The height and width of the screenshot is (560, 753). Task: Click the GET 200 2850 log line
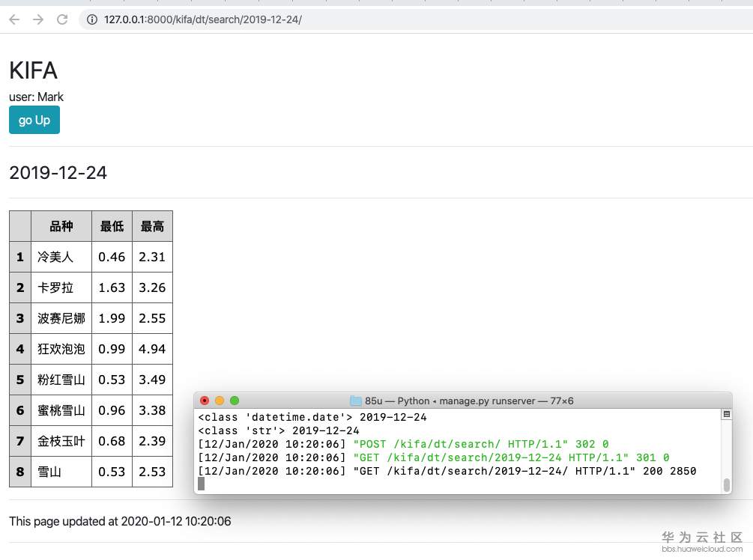click(447, 471)
